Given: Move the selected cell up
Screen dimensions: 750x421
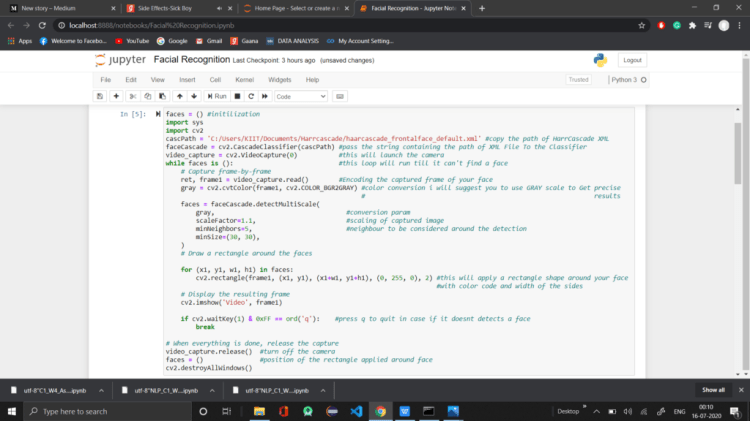Looking at the screenshot, I should pyautogui.click(x=178, y=96).
